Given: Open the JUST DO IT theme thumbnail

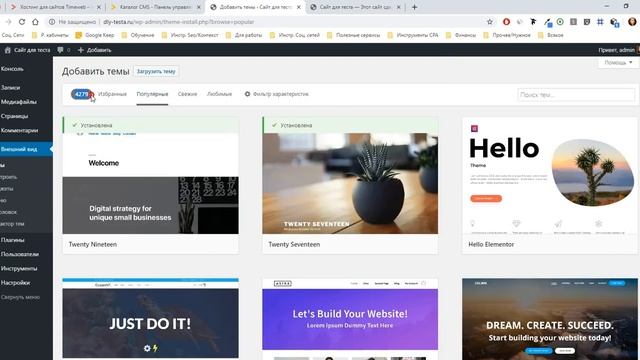Looking at the screenshot, I should pyautogui.click(x=151, y=318).
